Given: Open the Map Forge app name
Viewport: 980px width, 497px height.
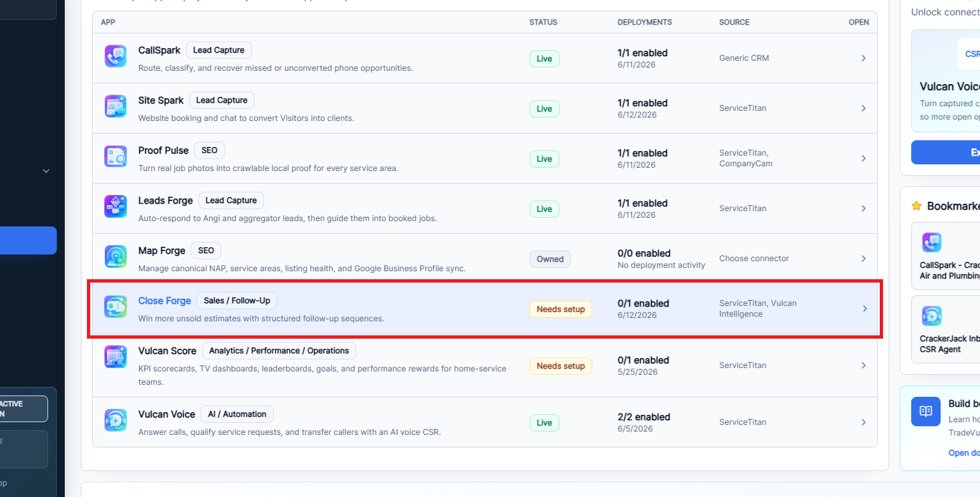Looking at the screenshot, I should (161, 251).
